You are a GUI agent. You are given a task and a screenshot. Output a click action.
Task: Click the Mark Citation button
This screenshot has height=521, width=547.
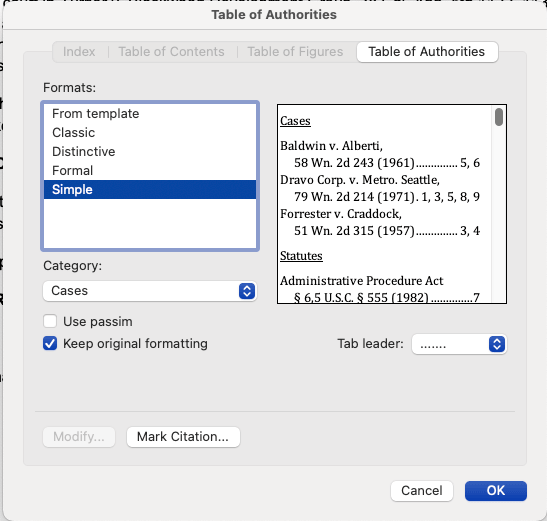click(183, 437)
